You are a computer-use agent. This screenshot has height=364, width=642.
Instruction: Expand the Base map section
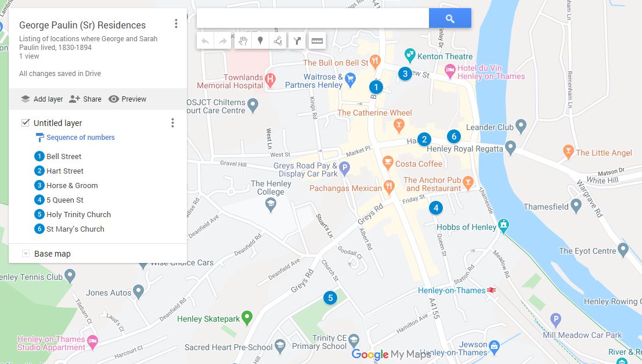click(x=26, y=254)
